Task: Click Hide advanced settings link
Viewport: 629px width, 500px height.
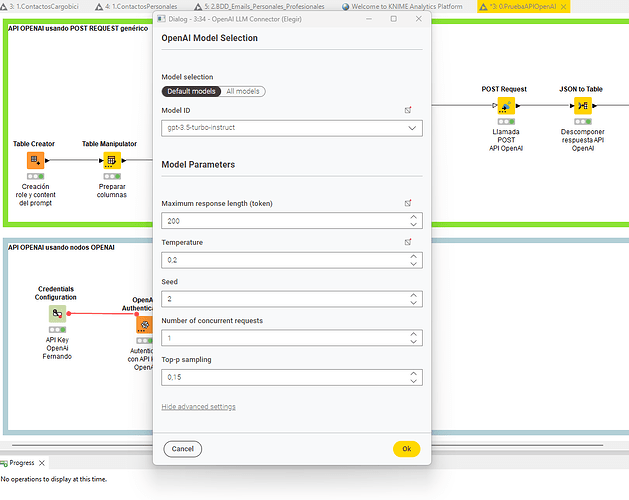Action: 198,407
